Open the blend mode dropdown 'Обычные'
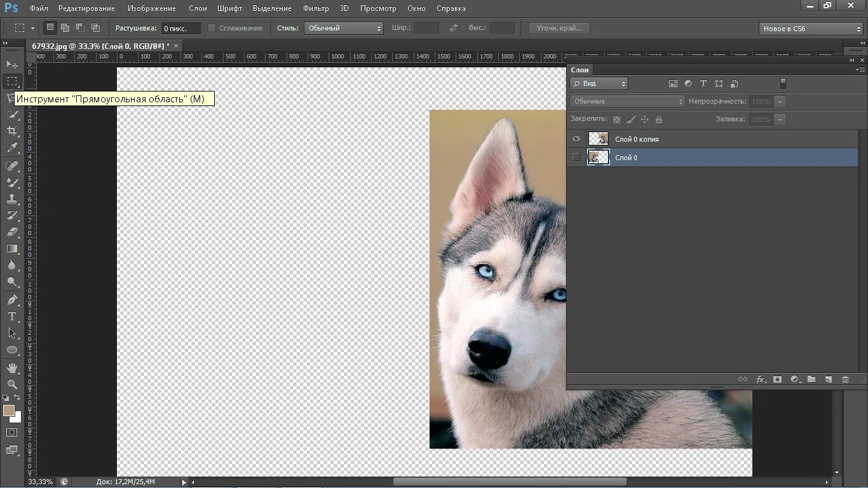 pyautogui.click(x=627, y=102)
